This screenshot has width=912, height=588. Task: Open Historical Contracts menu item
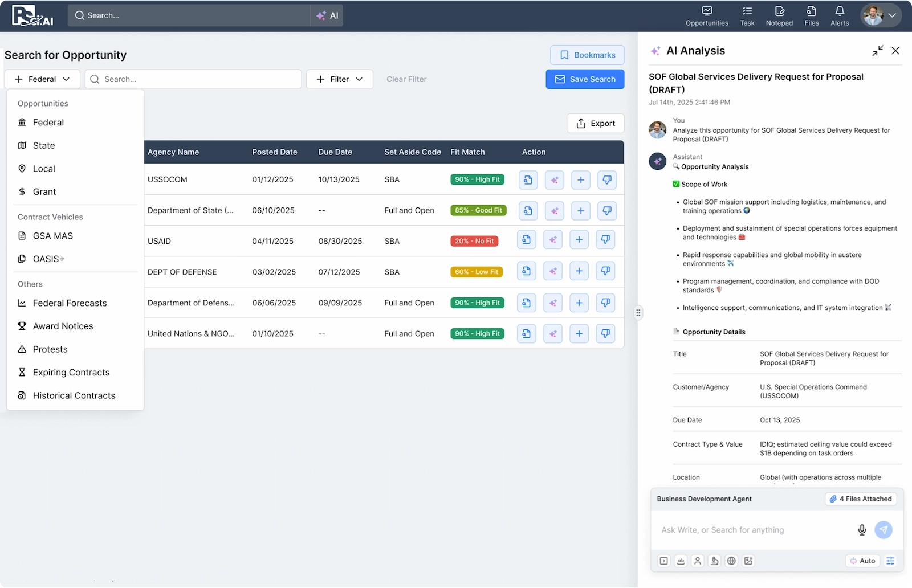[75, 395]
